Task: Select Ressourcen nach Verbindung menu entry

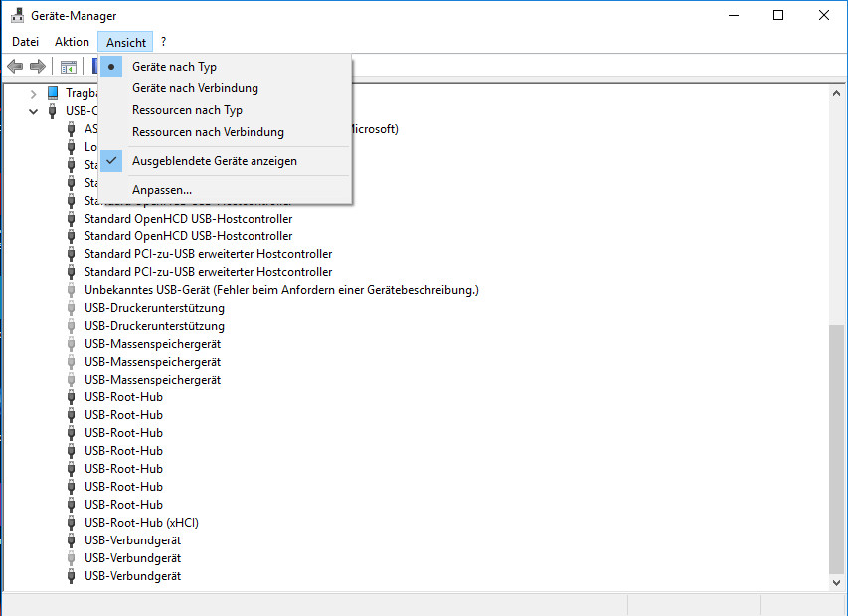Action: pyautogui.click(x=208, y=132)
